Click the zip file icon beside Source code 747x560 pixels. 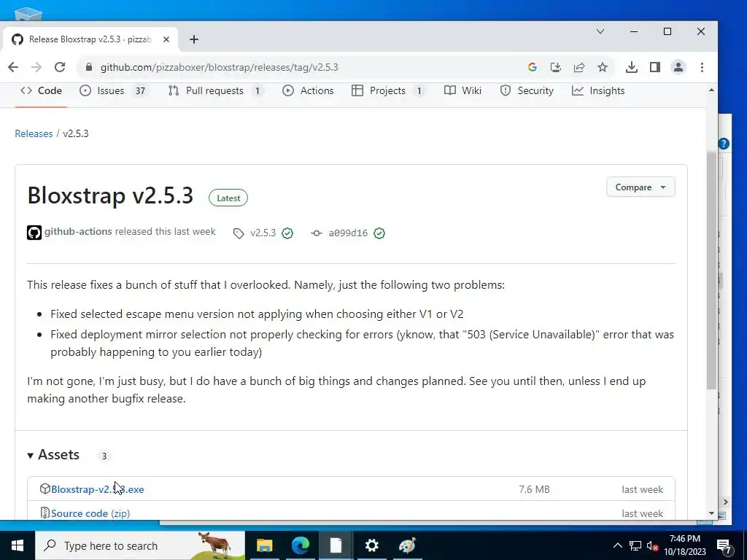coord(44,513)
